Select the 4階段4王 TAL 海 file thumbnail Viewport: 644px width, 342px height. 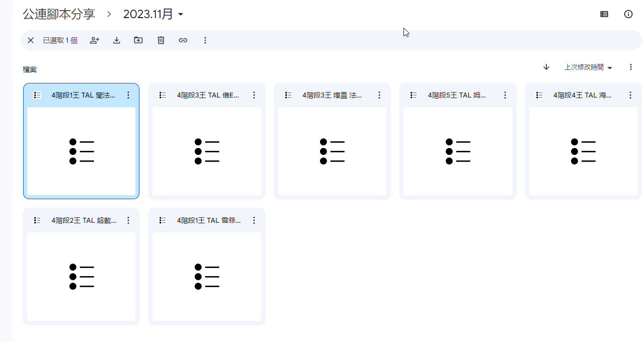583,151
